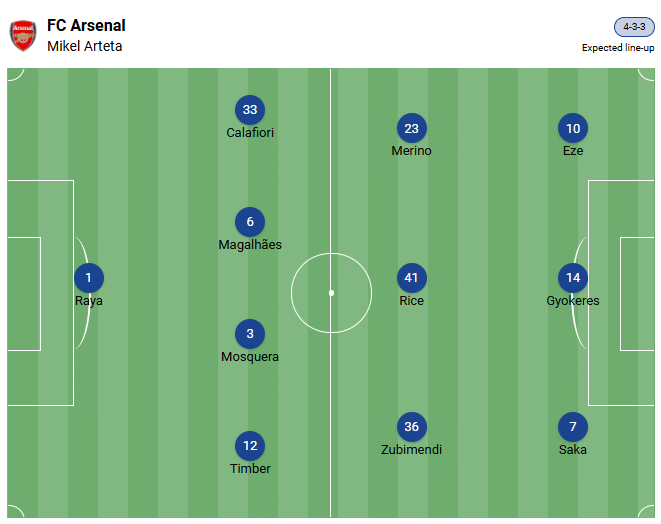The height and width of the screenshot is (524, 661).
Task: Click Mosquera's number 3 player badge
Action: click(x=250, y=334)
